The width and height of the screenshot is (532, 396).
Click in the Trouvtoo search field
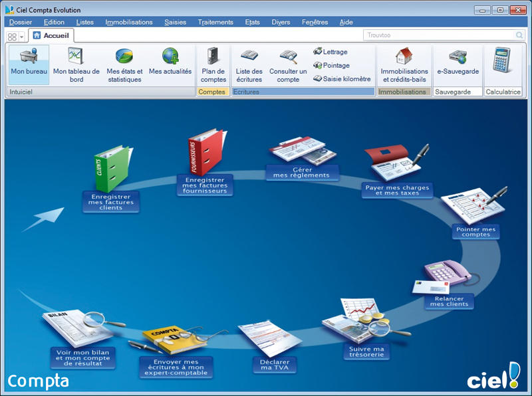[x=439, y=35]
